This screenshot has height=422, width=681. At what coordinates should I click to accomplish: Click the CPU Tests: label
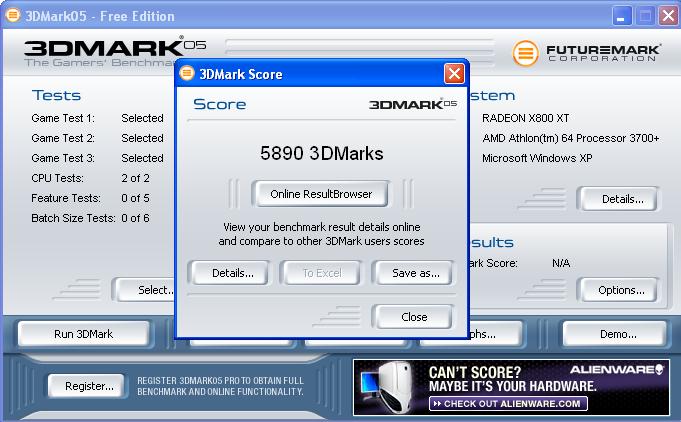[x=57, y=178]
